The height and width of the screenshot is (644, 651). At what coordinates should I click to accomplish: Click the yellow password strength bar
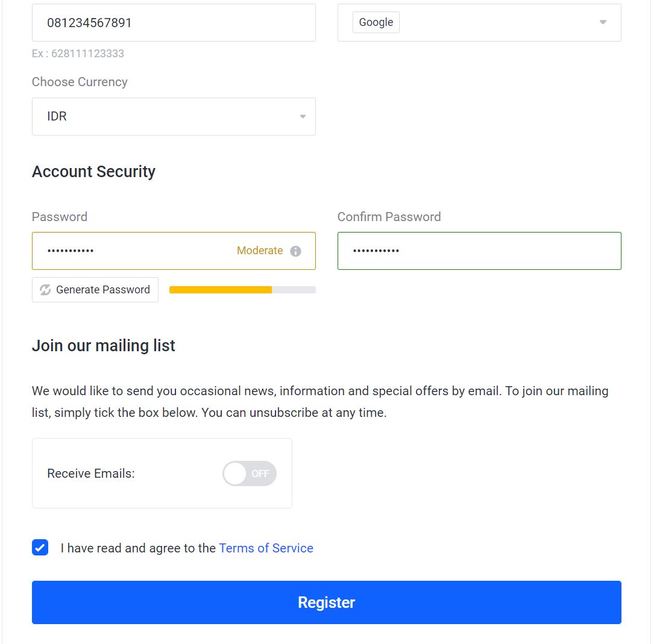coord(219,290)
